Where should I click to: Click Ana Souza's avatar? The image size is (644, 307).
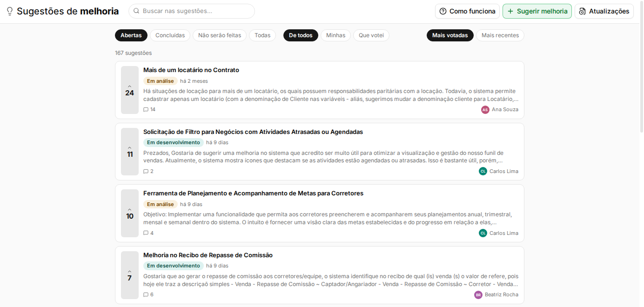[485, 110]
